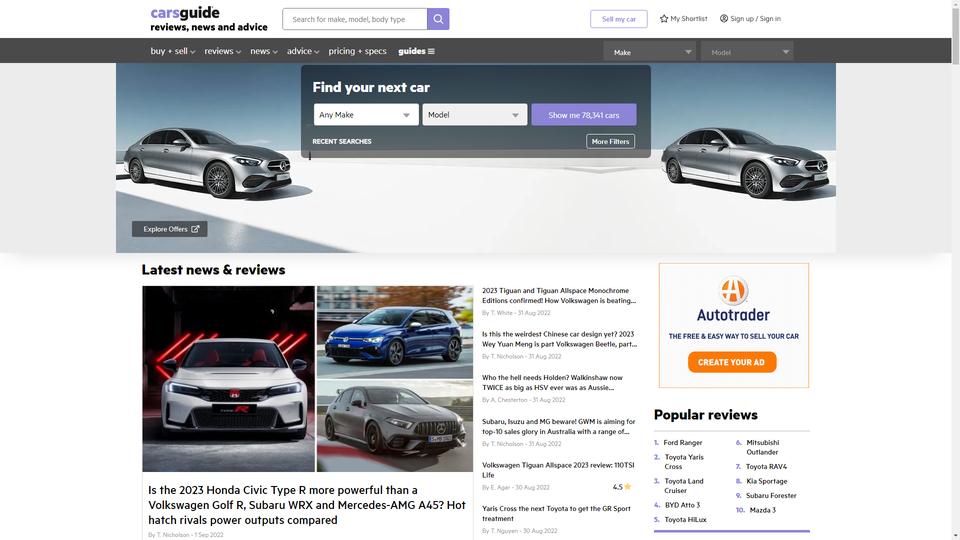Screen dimensions: 960x540
Task: Open Subaru, Isuzu and MG beware article
Action: (558, 426)
